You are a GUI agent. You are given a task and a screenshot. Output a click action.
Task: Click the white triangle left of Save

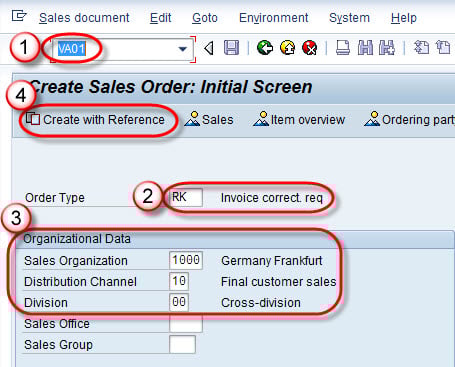tap(209, 48)
